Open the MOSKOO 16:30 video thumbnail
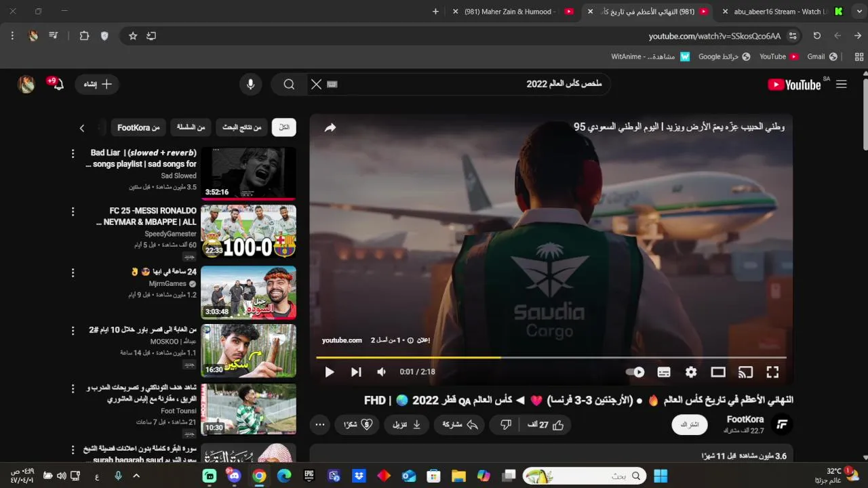Image resolution: width=868 pixels, height=488 pixels. 248,350
